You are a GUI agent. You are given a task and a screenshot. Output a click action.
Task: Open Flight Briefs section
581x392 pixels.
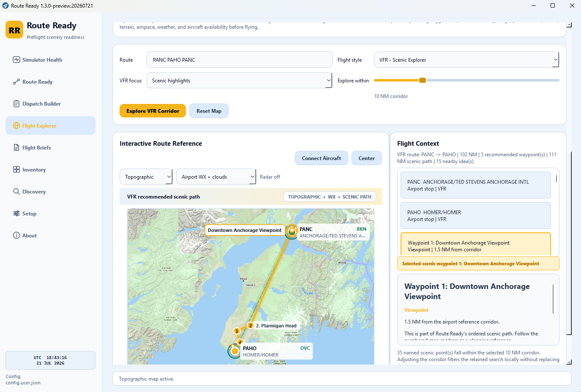(x=50, y=147)
